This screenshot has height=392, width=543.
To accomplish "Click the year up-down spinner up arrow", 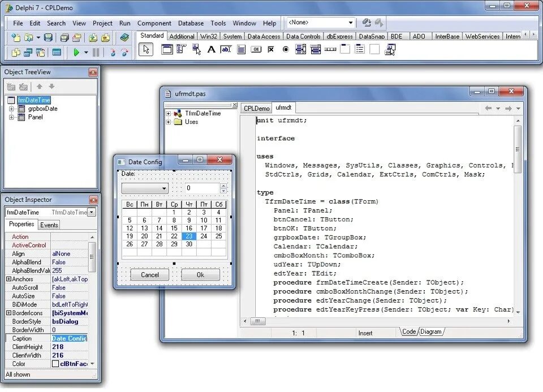I will 223,186.
